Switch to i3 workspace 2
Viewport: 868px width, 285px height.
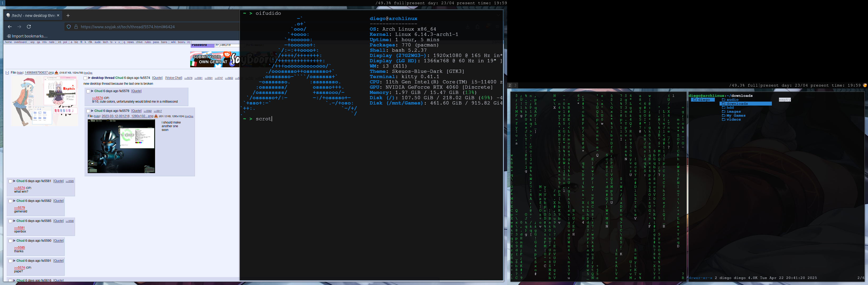(x=510, y=85)
